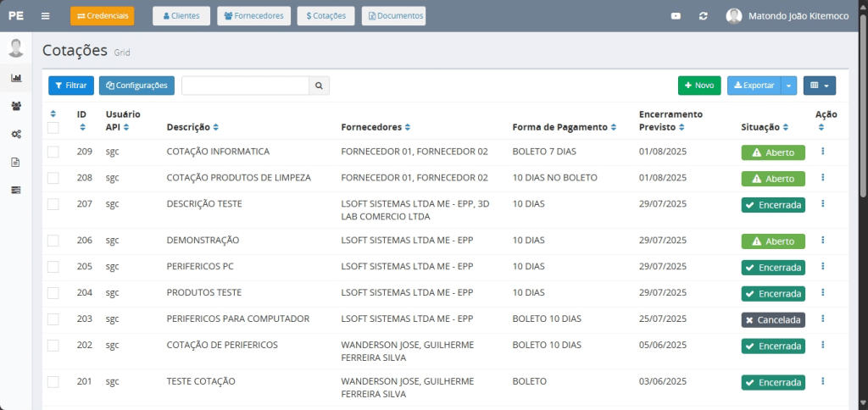The image size is (868, 410).
Task: Click the user avatar in top bar
Action: 734,16
